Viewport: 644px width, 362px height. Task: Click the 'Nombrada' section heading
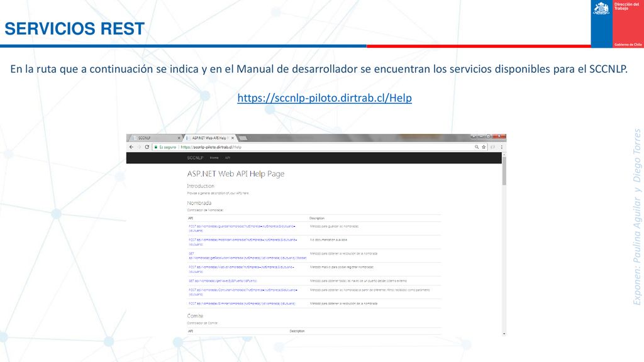pyautogui.click(x=199, y=203)
